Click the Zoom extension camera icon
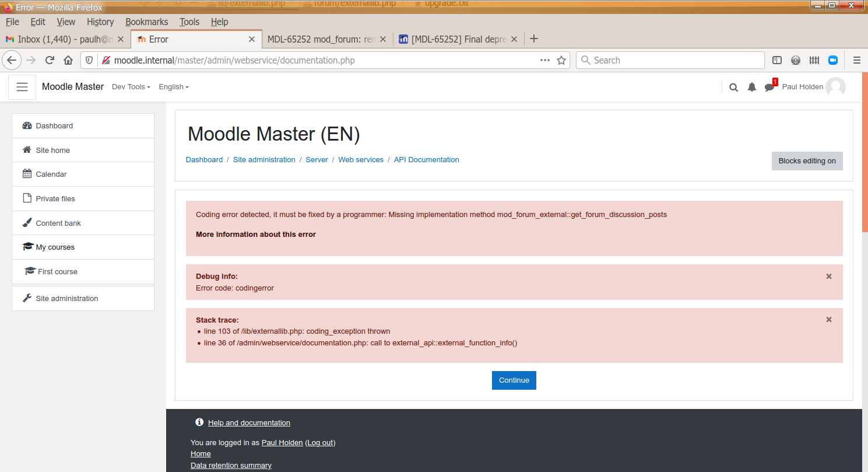This screenshot has width=868, height=472. 833,60
